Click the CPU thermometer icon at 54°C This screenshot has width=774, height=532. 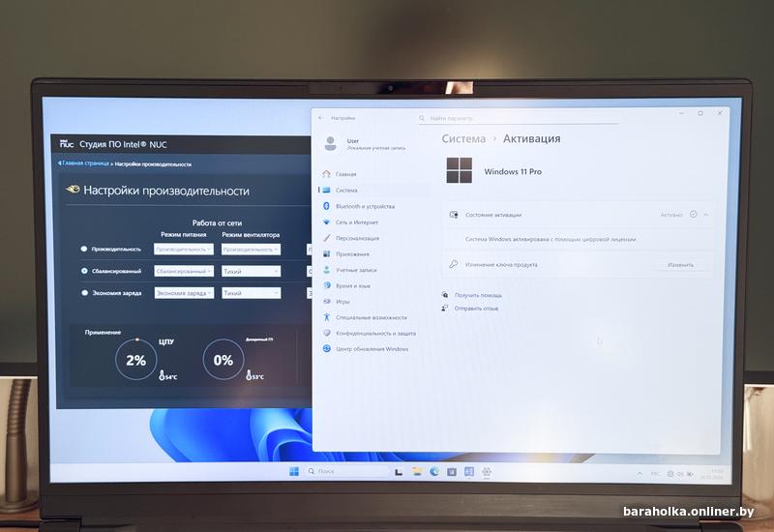162,375
